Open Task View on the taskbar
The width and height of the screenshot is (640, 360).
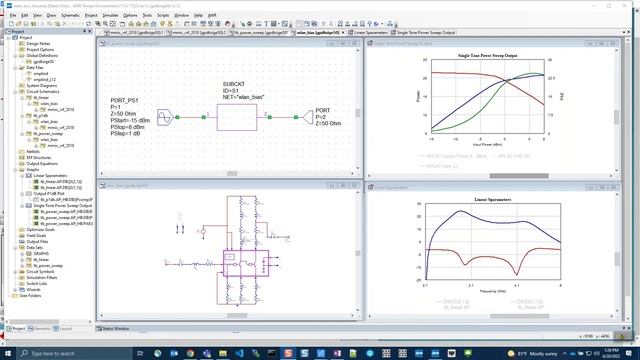pos(140,353)
